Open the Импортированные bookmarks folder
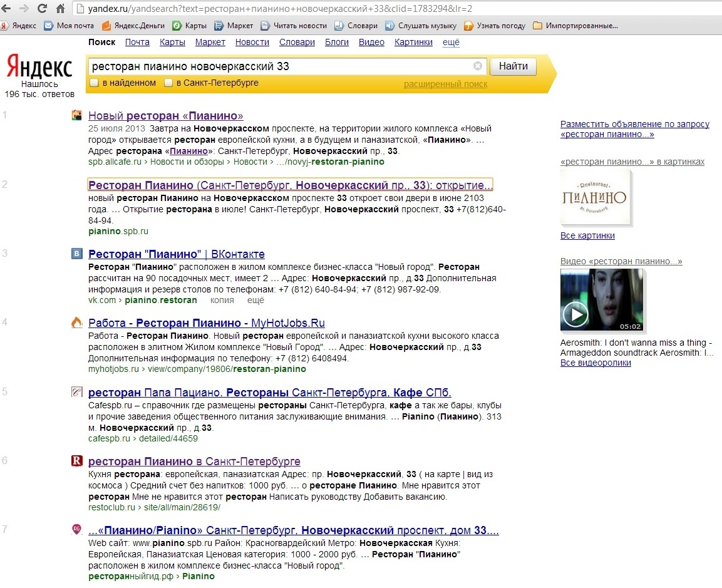 click(575, 26)
